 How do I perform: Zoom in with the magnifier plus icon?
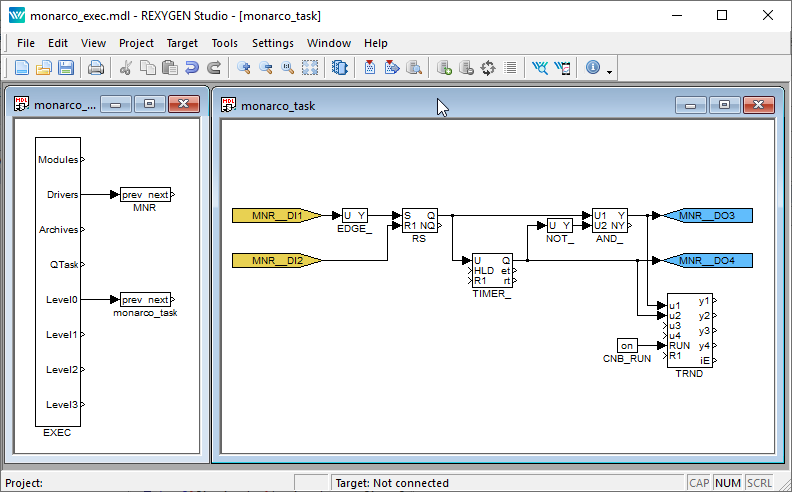[x=243, y=68]
